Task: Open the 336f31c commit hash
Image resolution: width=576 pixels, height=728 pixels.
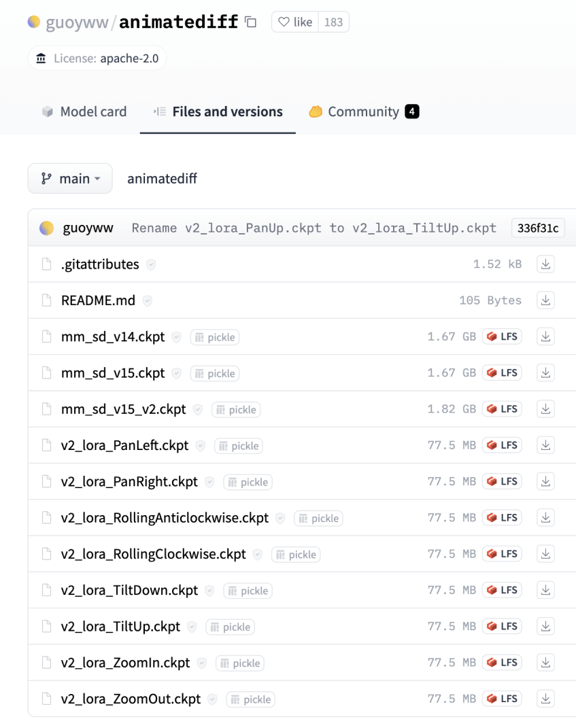Action: [537, 228]
